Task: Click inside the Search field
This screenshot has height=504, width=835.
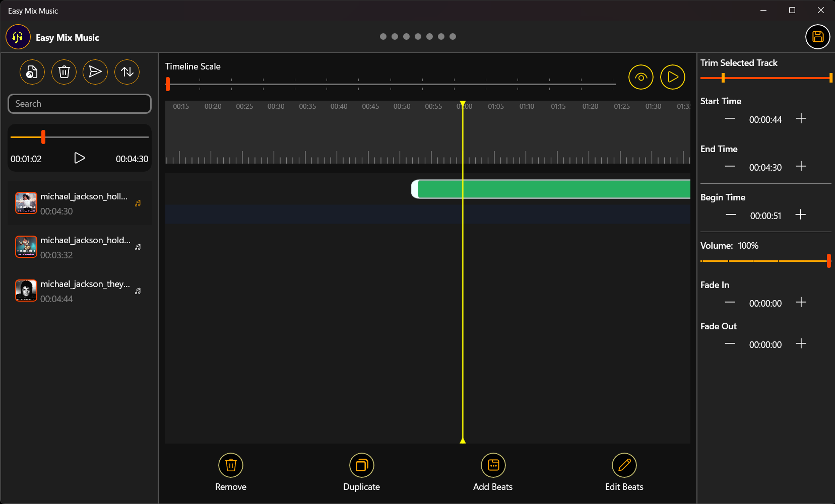Action: 79,103
